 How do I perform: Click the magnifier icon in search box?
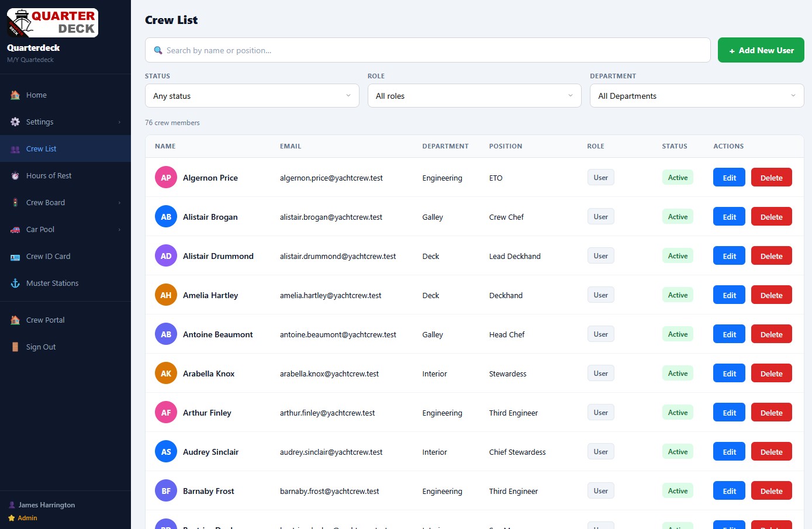click(x=158, y=50)
